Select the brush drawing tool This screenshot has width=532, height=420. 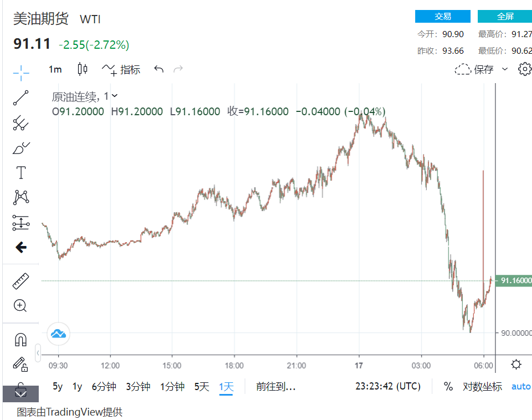coord(21,148)
